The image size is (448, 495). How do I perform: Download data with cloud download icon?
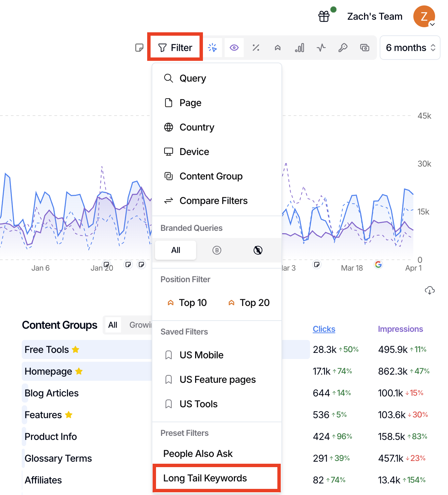430,290
